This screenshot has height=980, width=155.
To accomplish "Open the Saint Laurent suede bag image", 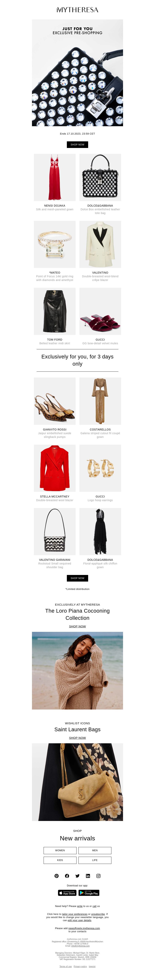I will (77, 782).
